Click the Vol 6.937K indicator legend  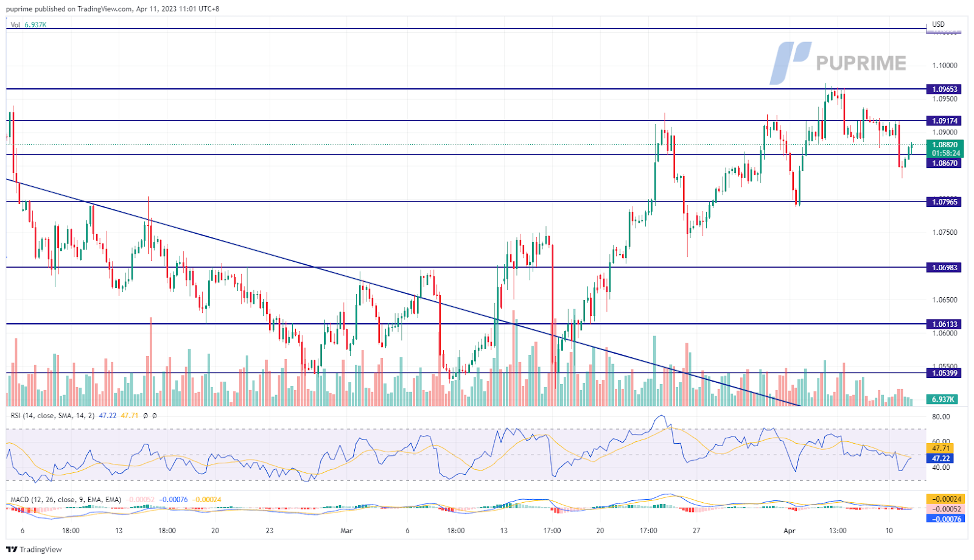[29, 25]
